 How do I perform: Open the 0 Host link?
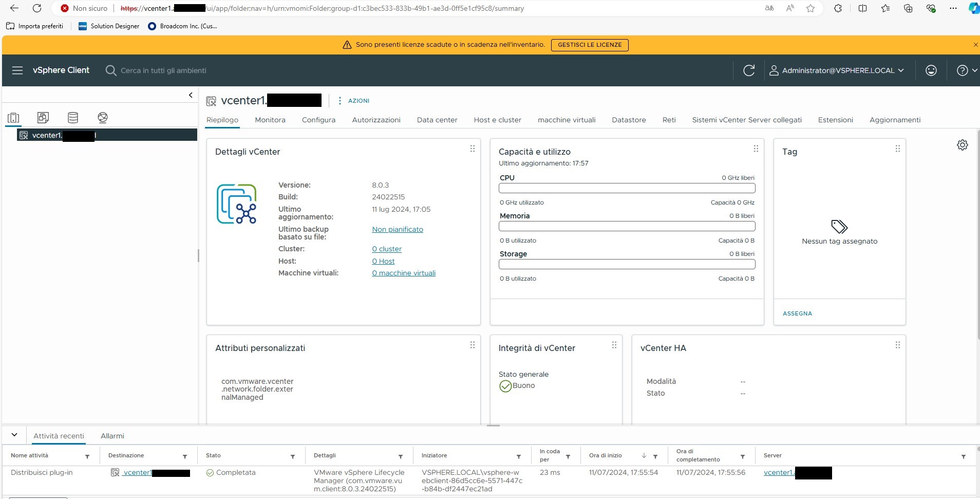pyautogui.click(x=383, y=261)
